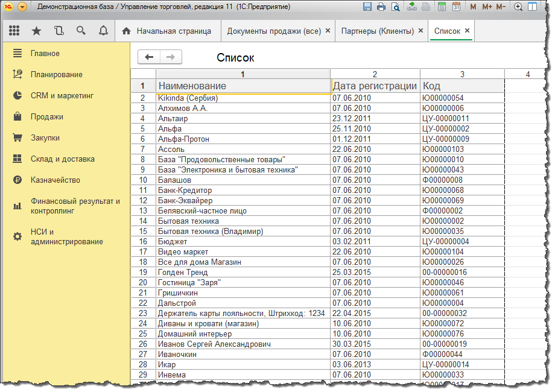Click the CRM pie chart icon

17,95
